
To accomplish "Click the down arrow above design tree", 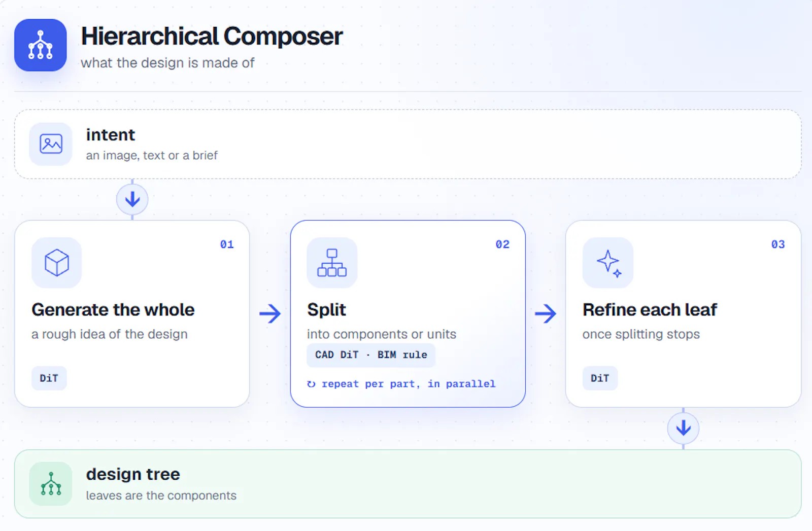I will coord(683,428).
